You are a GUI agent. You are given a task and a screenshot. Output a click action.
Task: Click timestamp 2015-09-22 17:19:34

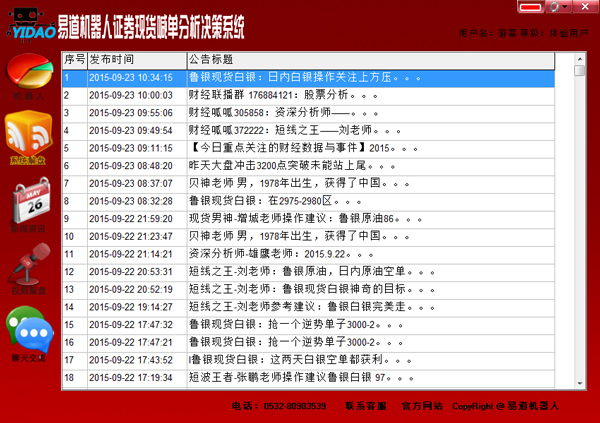(131, 378)
